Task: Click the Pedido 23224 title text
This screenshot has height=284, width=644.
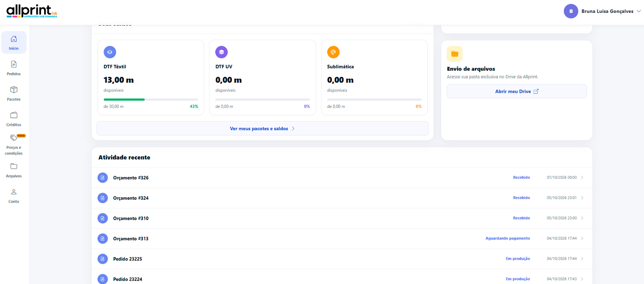Action: (127, 279)
